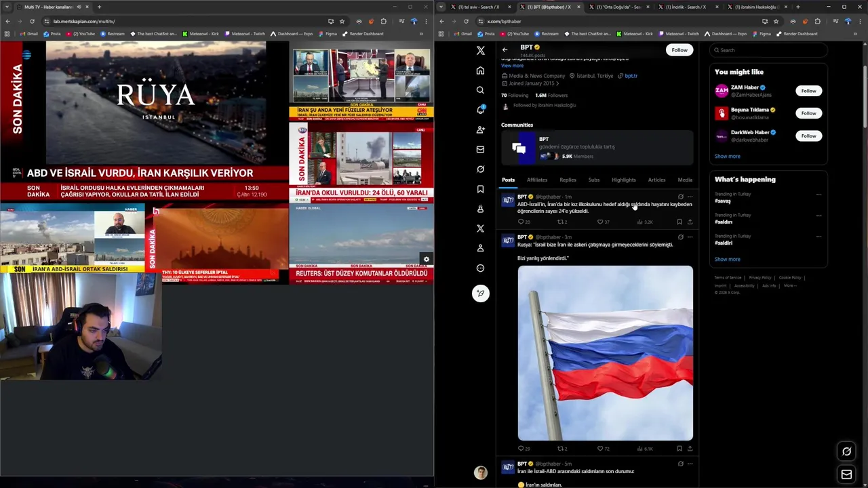This screenshot has width=868, height=488.
Task: Open more options on the 1m BPT post
Action: [690, 197]
